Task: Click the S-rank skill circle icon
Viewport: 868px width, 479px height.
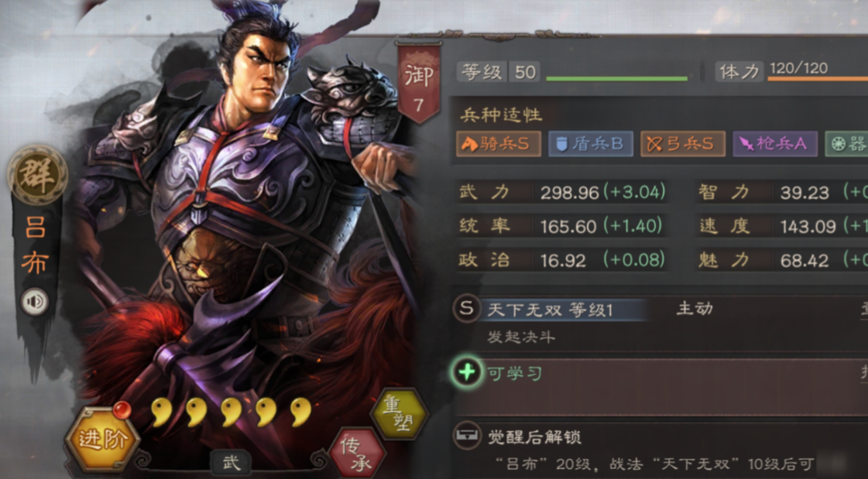Action: [x=466, y=309]
